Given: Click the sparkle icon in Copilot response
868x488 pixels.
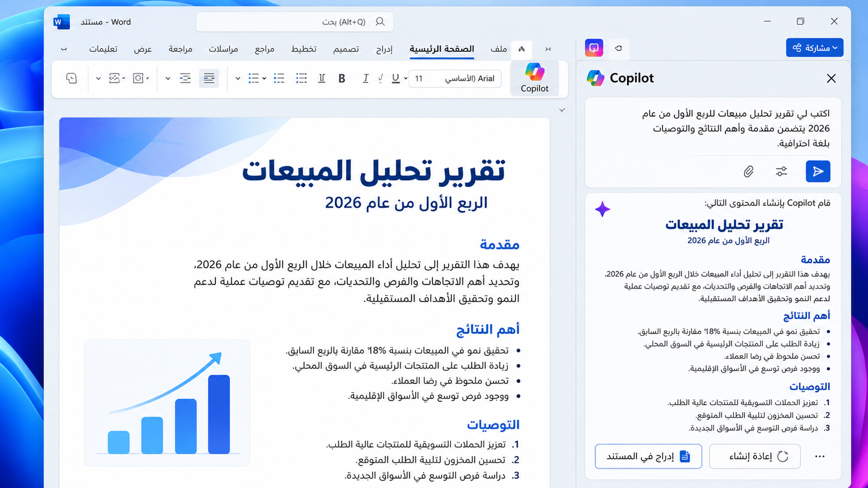Looking at the screenshot, I should click(603, 209).
